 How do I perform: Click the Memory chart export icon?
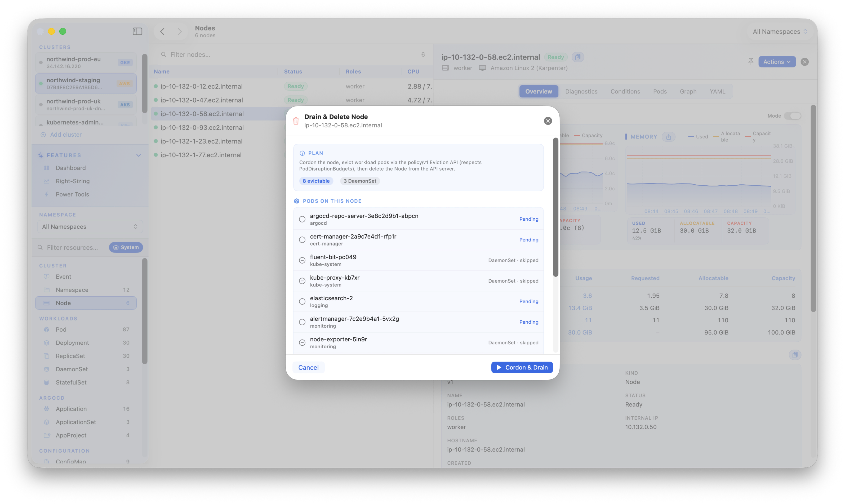point(668,137)
